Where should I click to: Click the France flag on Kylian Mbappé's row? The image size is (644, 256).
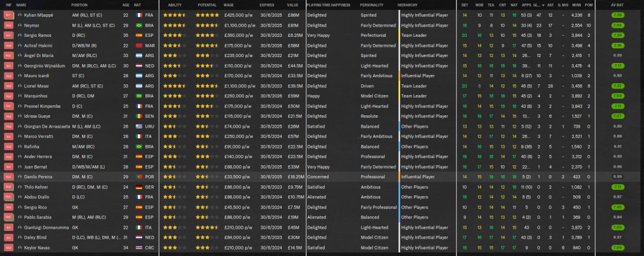pos(139,15)
